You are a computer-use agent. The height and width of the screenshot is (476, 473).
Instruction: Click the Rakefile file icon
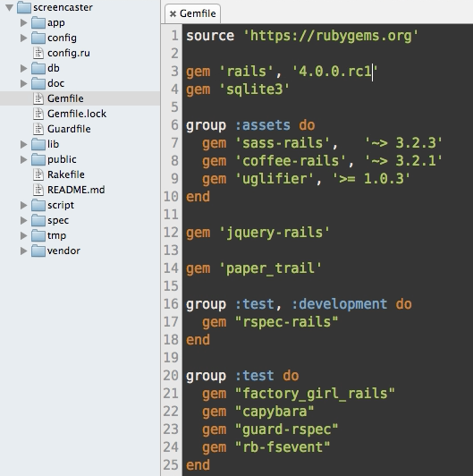coord(38,174)
